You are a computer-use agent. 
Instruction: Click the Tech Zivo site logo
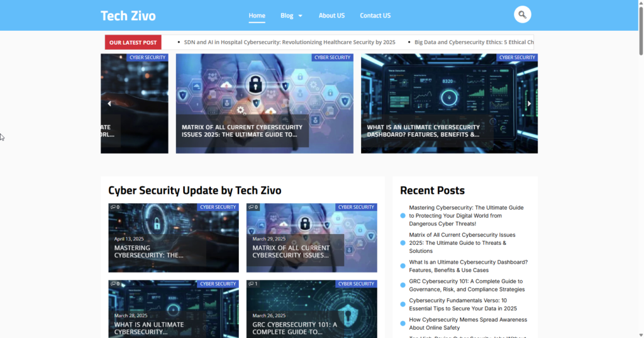(x=128, y=16)
